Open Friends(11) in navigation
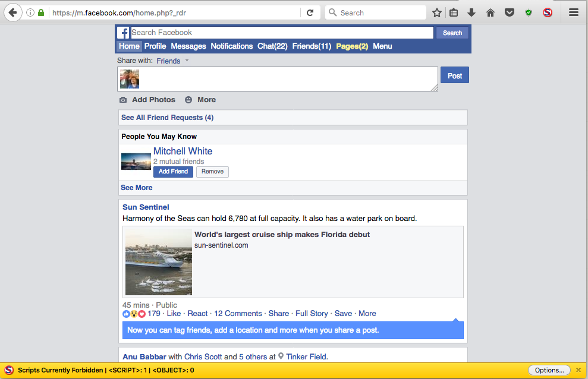588x379 pixels. 312,46
